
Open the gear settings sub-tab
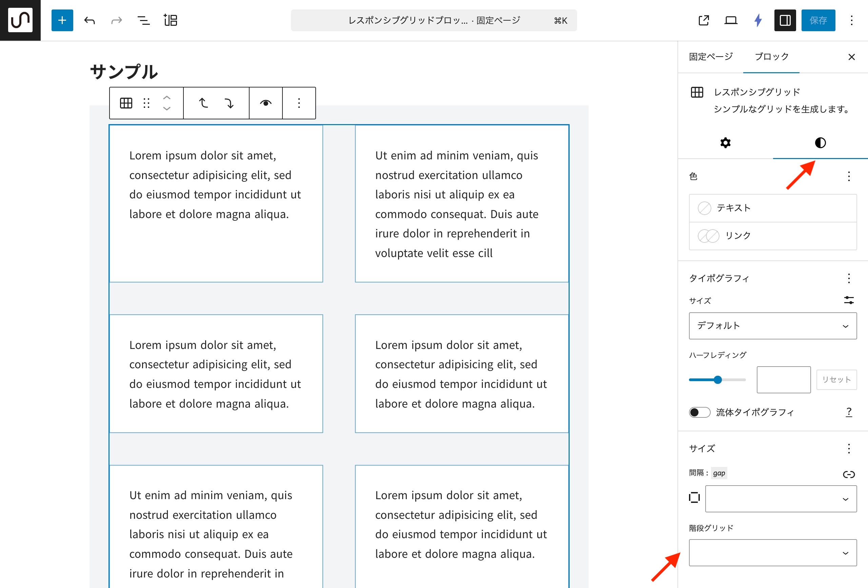725,143
